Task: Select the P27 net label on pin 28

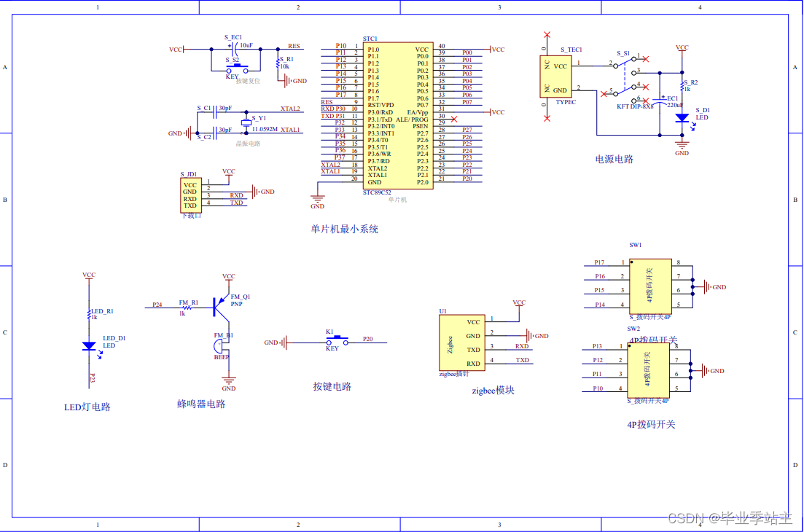Action: coord(467,130)
